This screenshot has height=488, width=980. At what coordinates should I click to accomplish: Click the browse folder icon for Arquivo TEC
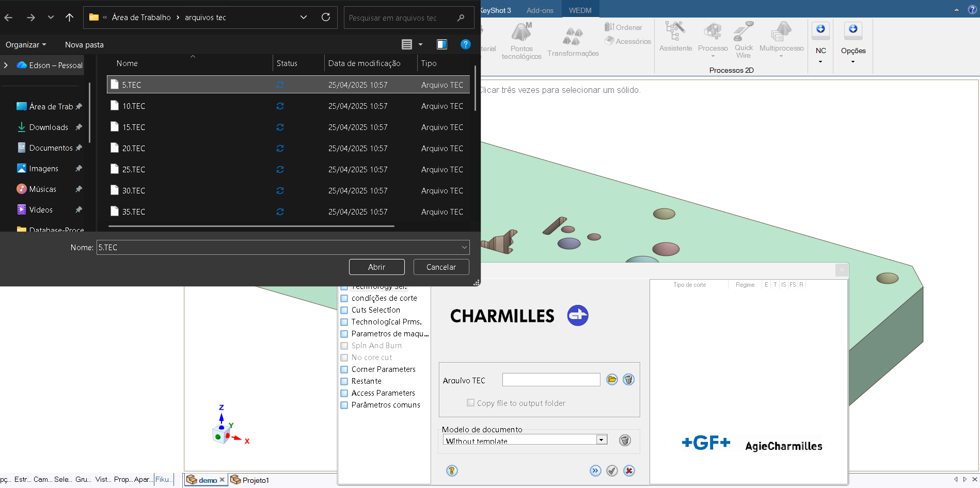(612, 380)
